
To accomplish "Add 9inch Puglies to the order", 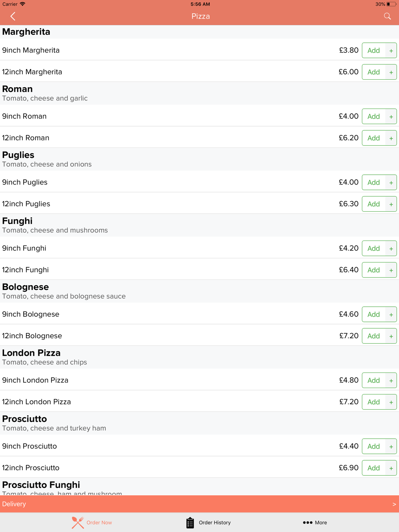I will click(374, 183).
